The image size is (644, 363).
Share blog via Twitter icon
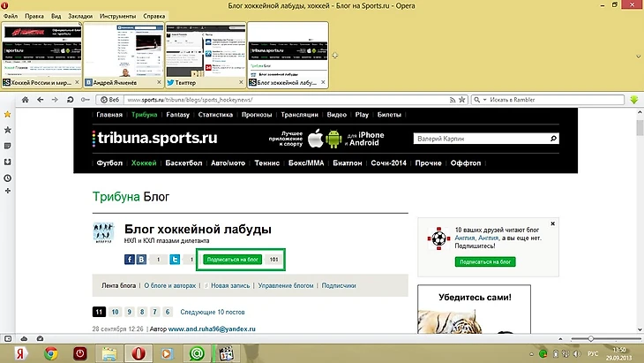click(175, 260)
